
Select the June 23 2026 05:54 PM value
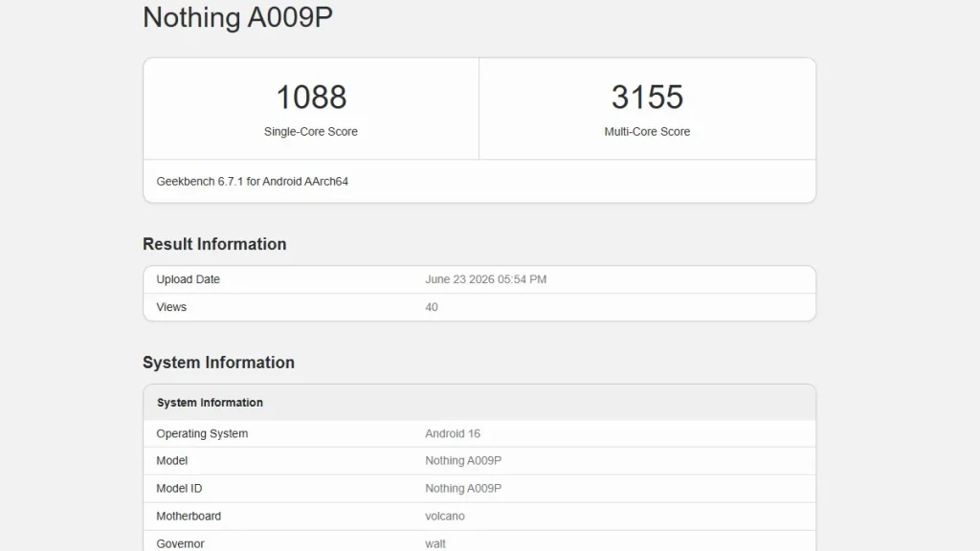click(485, 279)
